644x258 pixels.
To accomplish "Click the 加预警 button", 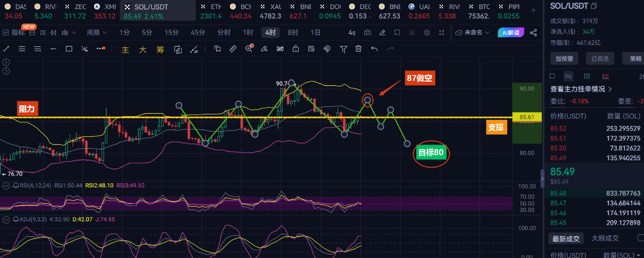I will click(x=564, y=58).
